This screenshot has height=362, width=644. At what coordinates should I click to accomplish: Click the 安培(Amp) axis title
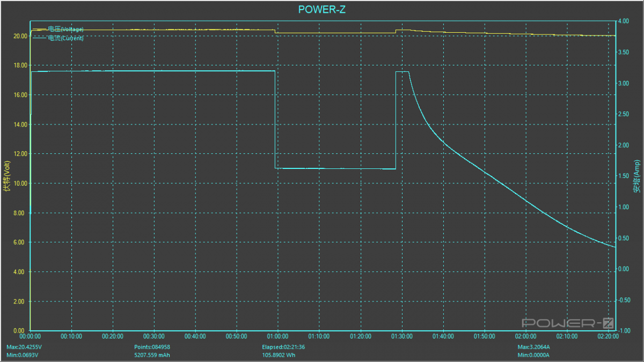(x=637, y=176)
